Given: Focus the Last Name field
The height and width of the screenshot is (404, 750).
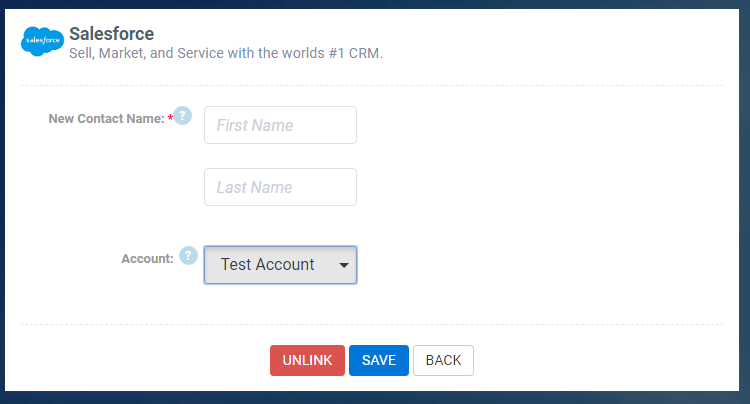Looking at the screenshot, I should click(x=280, y=187).
